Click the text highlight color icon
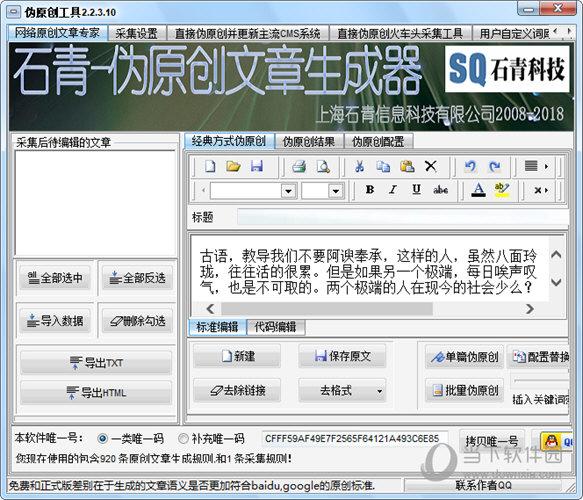The height and width of the screenshot is (500, 583). point(502,190)
